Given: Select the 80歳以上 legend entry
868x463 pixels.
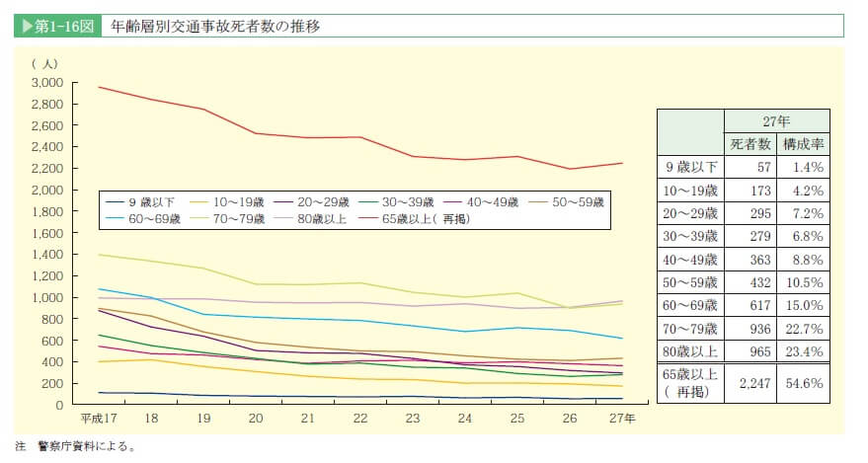Looking at the screenshot, I should [x=310, y=219].
